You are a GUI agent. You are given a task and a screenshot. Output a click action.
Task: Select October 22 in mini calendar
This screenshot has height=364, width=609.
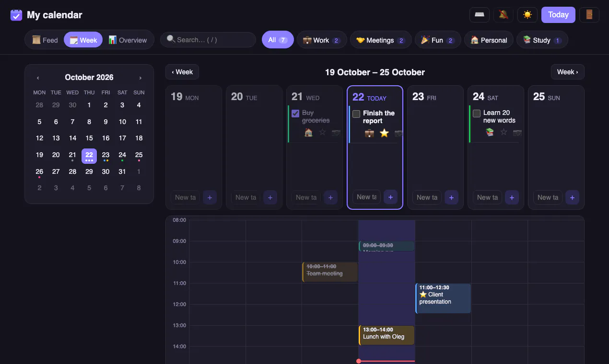click(x=89, y=155)
